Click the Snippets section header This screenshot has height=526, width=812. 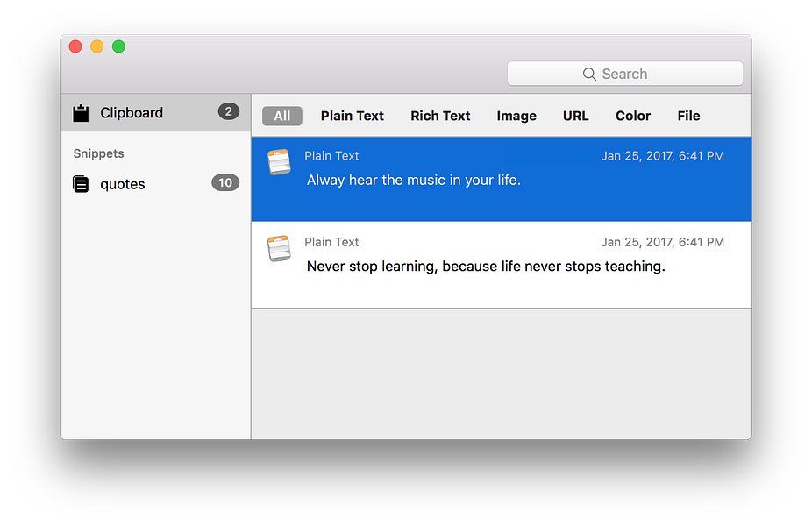tap(98, 153)
